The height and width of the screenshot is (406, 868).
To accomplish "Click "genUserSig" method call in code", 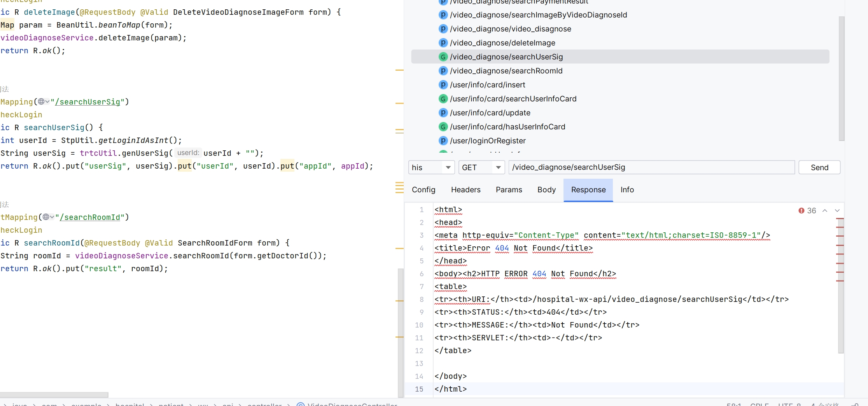I will coord(145,153).
